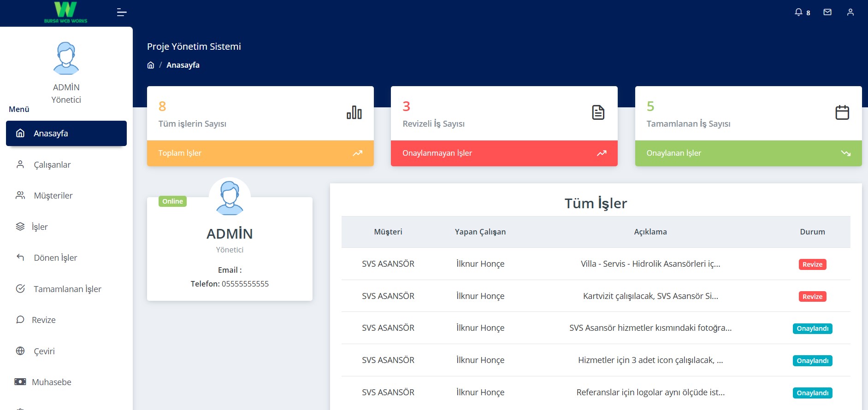Click the calendar icon on Tamamlanan İş card
The height and width of the screenshot is (410, 868).
842,112
